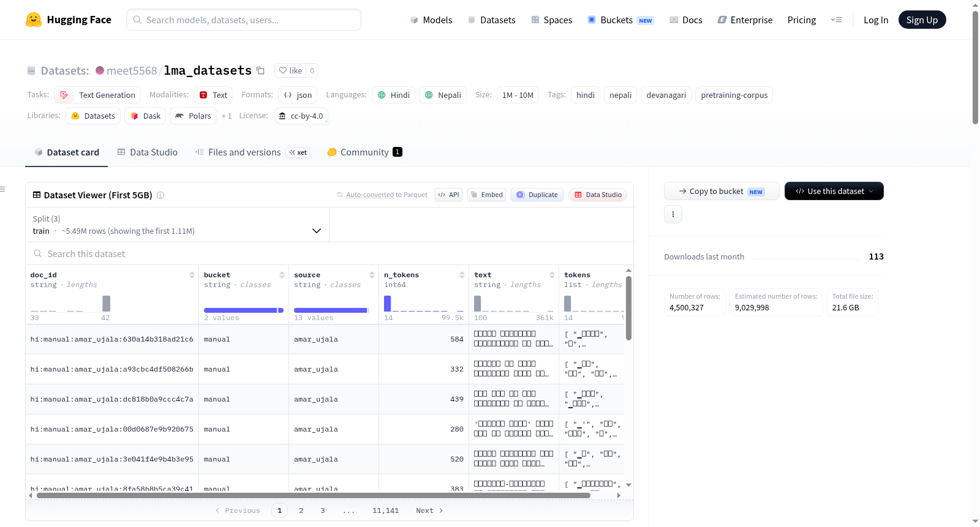Expand the train split dropdown
This screenshot has height=527, width=980.
tap(177, 225)
